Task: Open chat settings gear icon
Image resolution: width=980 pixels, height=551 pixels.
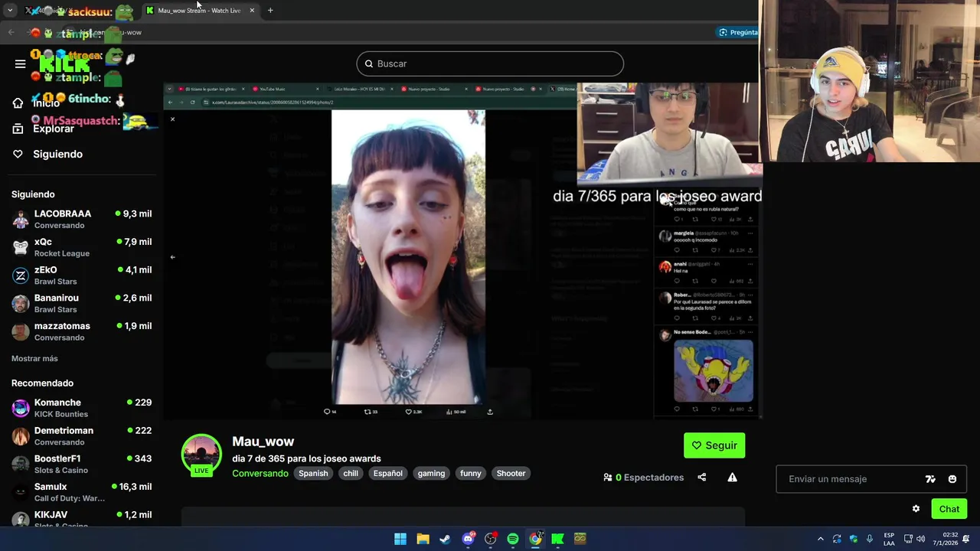Action: point(916,509)
